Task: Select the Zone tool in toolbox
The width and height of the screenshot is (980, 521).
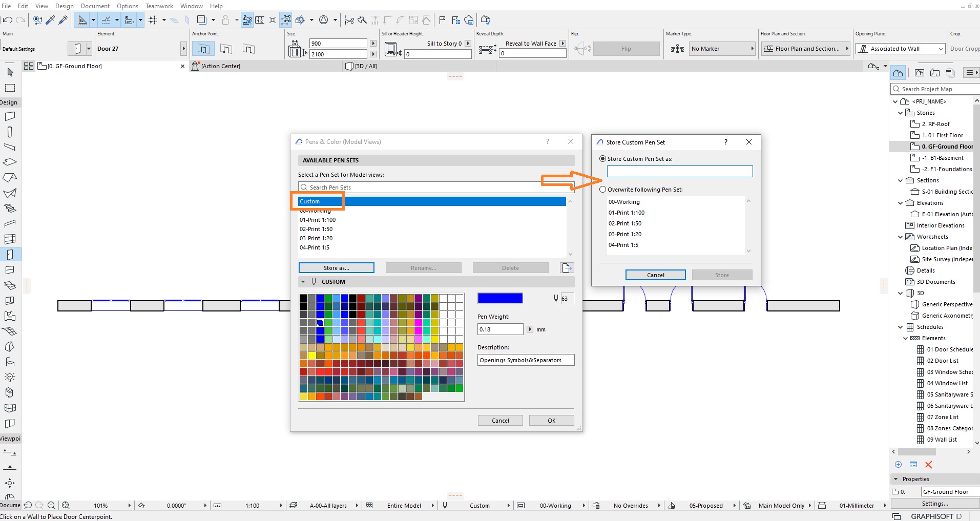Action: coord(10,316)
